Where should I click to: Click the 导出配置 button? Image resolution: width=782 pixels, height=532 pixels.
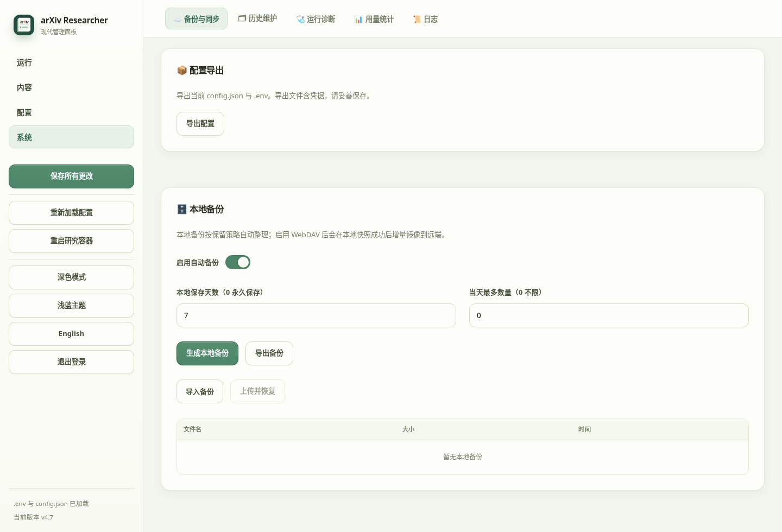coord(200,124)
